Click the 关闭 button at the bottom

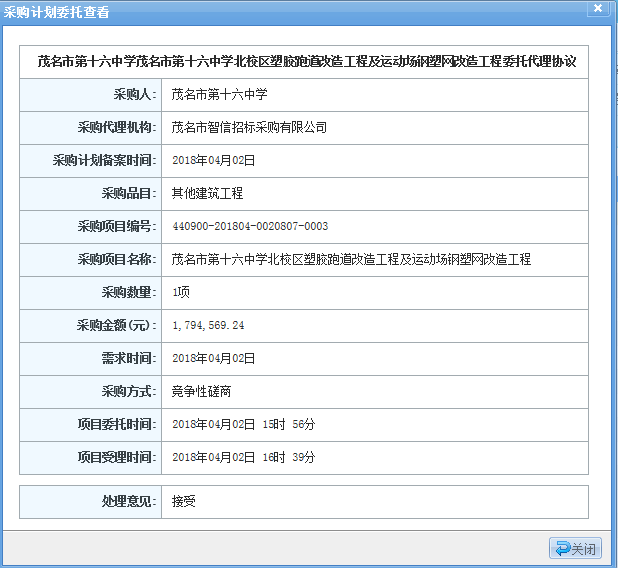coord(575,548)
